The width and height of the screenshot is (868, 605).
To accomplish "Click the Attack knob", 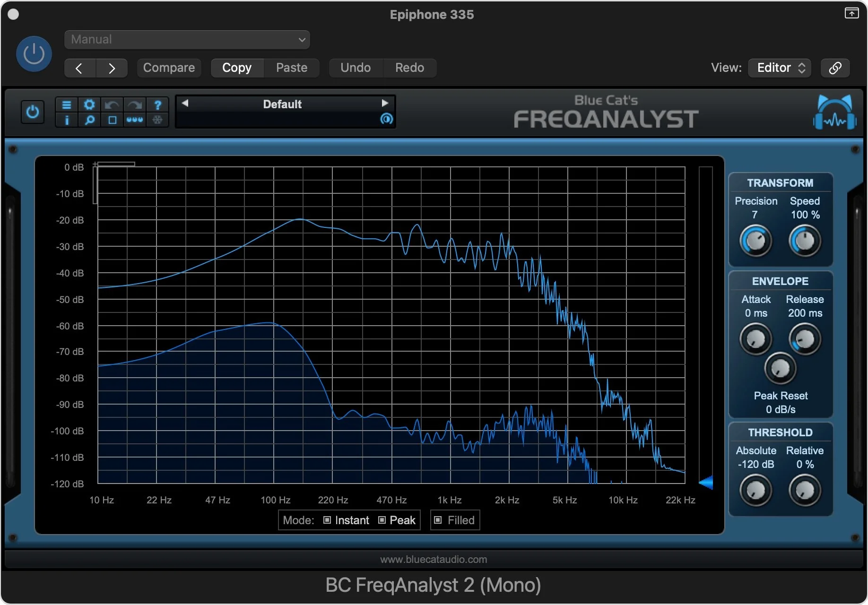I will pyautogui.click(x=755, y=339).
